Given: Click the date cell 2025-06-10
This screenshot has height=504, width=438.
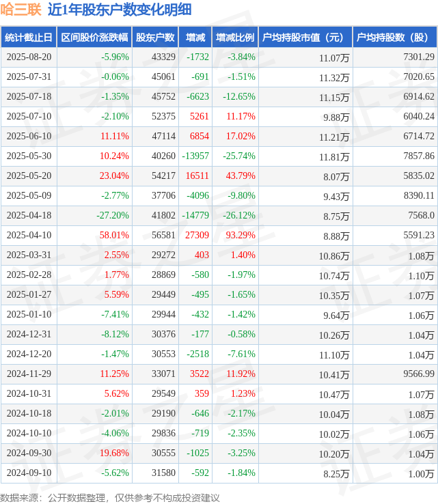Looking at the screenshot, I should pyautogui.click(x=29, y=137).
